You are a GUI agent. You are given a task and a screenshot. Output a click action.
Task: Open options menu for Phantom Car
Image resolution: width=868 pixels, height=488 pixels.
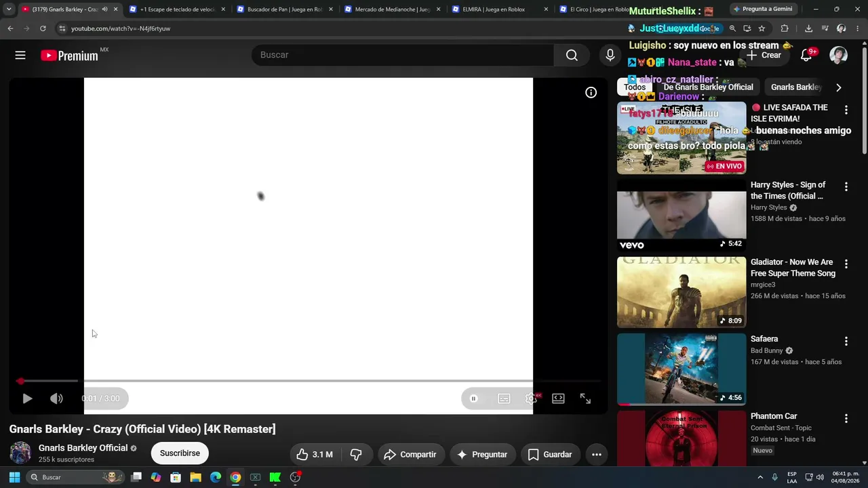846,418
